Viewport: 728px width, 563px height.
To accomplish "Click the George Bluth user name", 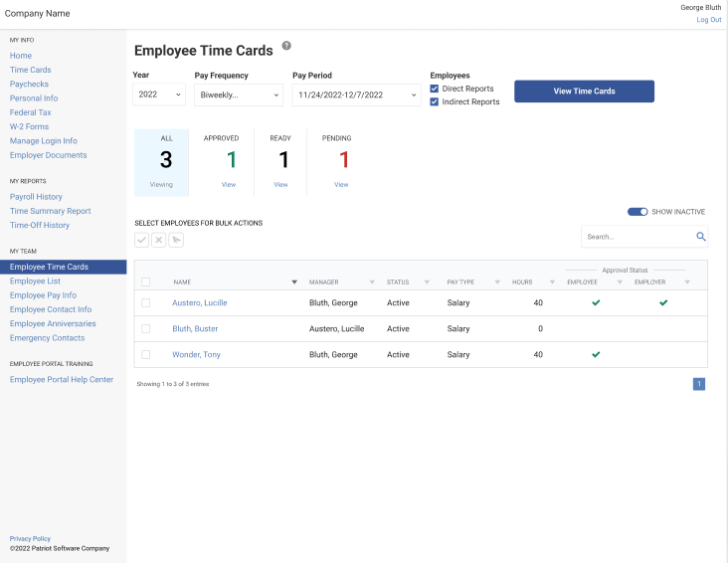I will tap(700, 7).
